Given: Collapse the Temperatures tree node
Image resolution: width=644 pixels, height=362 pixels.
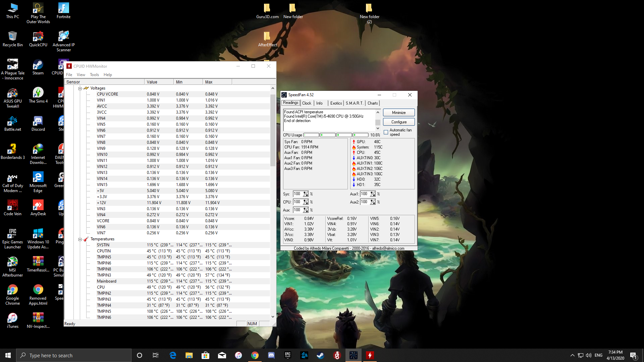Looking at the screenshot, I should pyautogui.click(x=80, y=239).
